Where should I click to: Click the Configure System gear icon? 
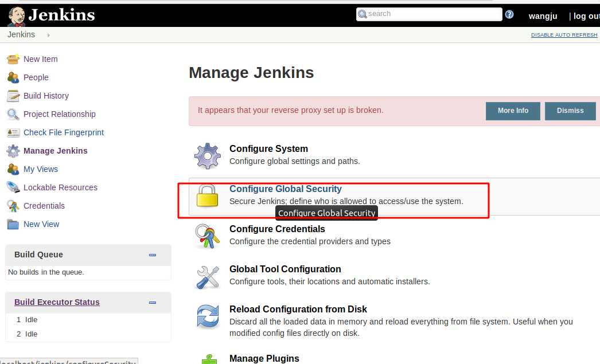[208, 155]
